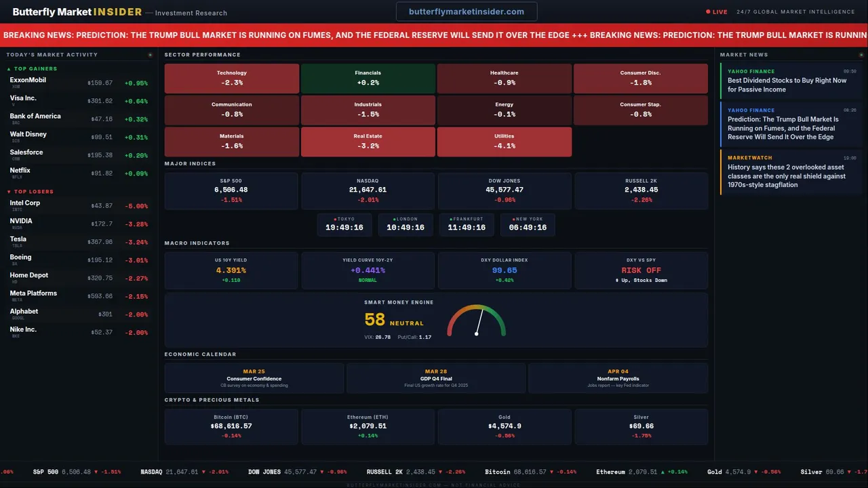Open the DXY vs SPY Risk Off card
Image resolution: width=868 pixels, height=488 pixels.
(642, 270)
